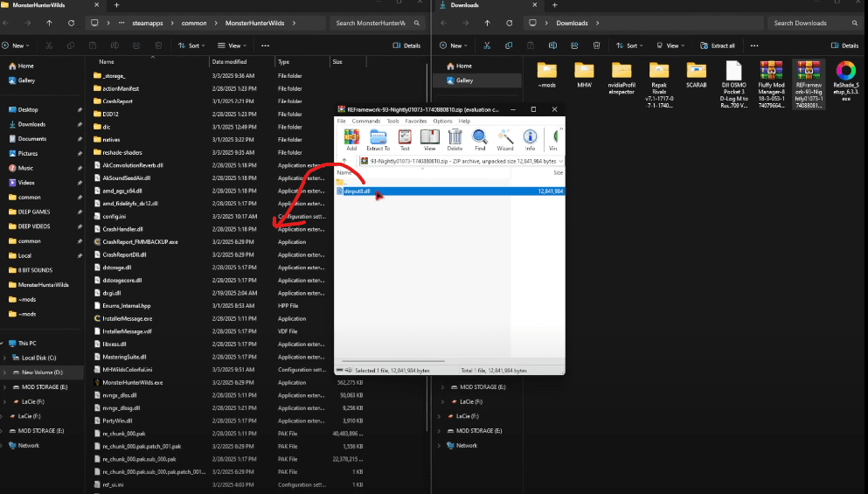Open WinRAR Favorites menu
Screen dimensions: 868x494
[x=416, y=121]
